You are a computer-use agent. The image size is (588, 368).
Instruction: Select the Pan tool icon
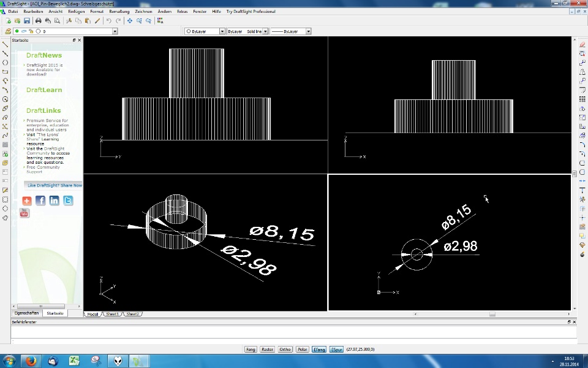tap(129, 21)
